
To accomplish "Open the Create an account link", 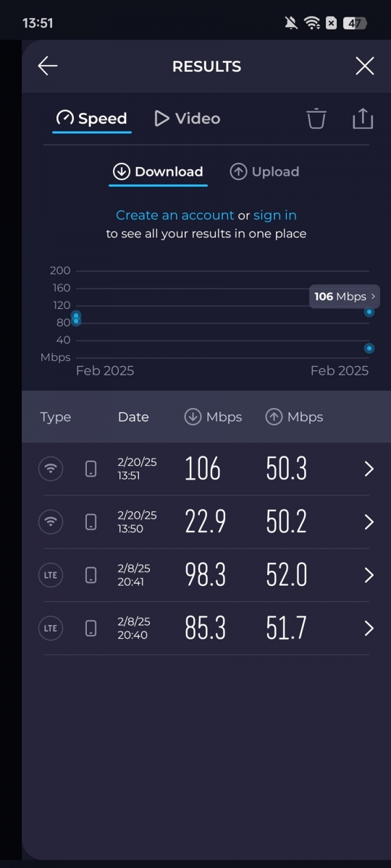I will [x=175, y=215].
